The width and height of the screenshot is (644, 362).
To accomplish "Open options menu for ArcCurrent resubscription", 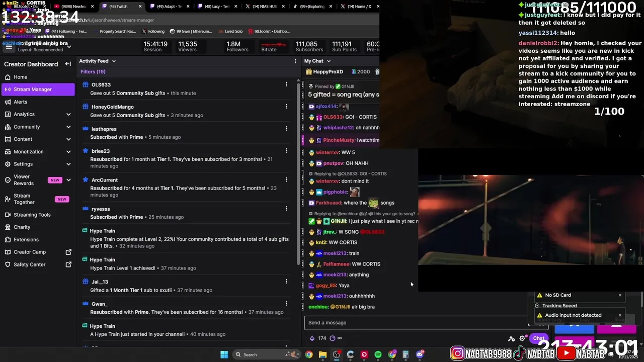I will 286,180.
